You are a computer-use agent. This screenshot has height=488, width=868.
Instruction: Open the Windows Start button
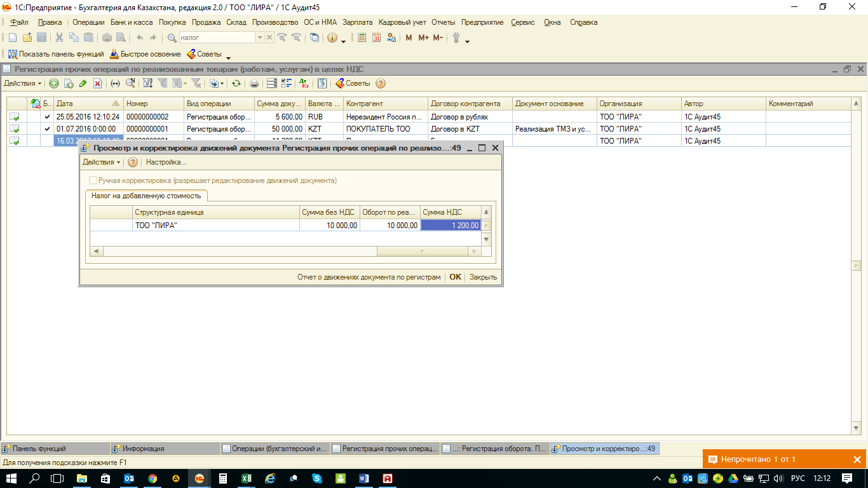tap(11, 478)
